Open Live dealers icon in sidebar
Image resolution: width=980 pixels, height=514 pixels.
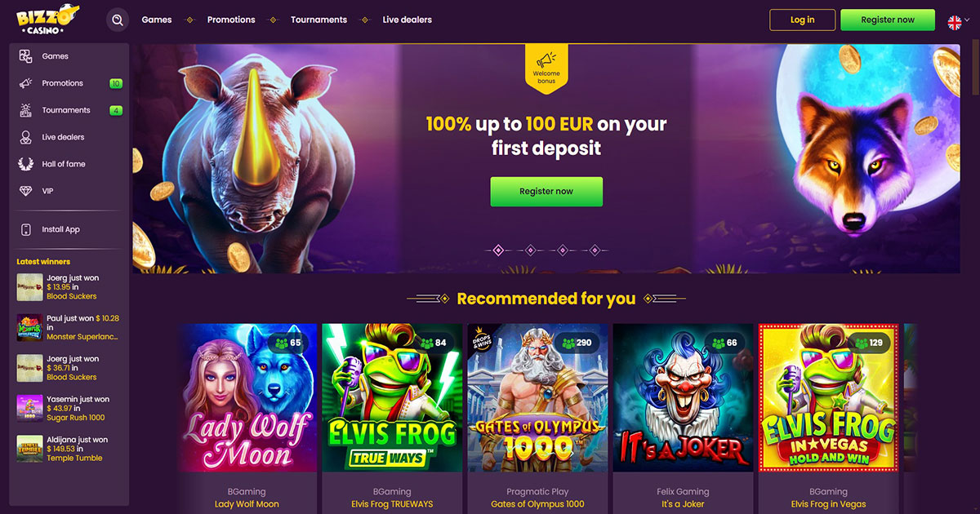click(26, 137)
